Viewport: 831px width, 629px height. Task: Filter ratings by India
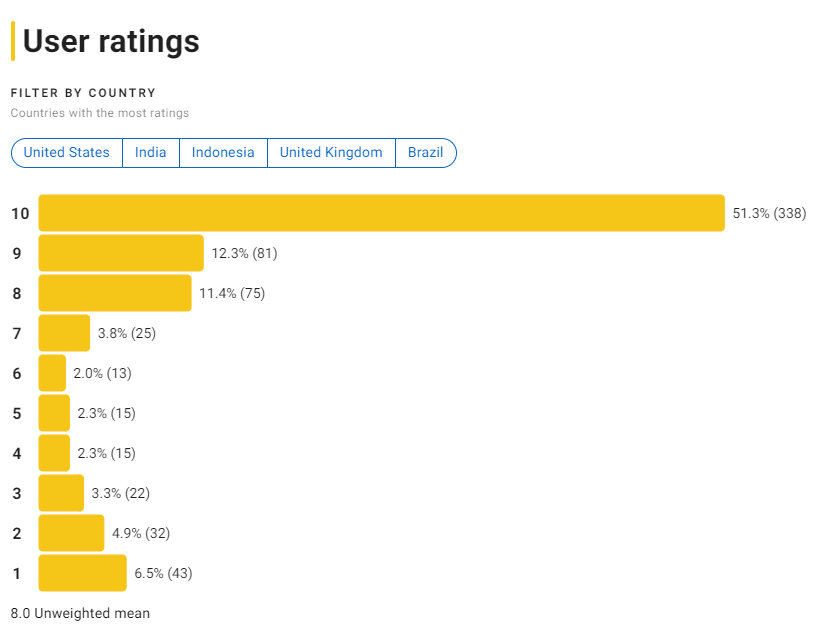(x=150, y=152)
